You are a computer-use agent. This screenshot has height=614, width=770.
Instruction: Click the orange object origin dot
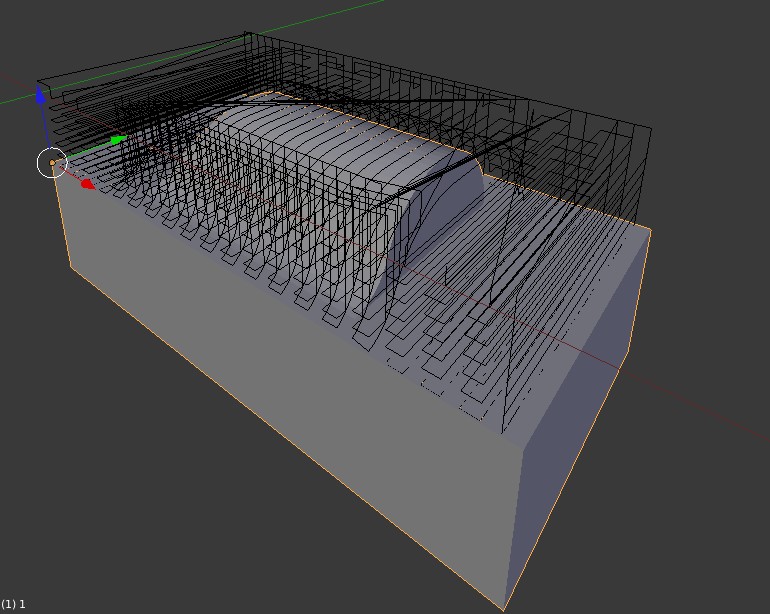[x=53, y=163]
